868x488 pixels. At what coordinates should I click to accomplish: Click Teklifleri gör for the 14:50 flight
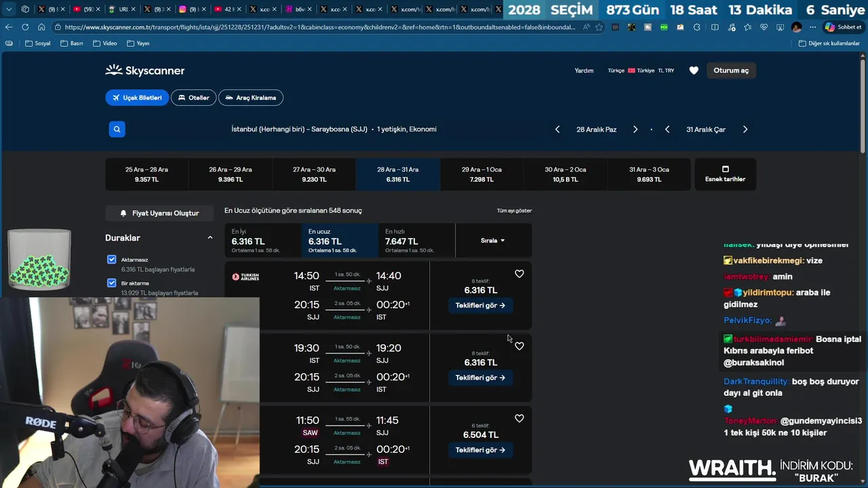click(480, 306)
